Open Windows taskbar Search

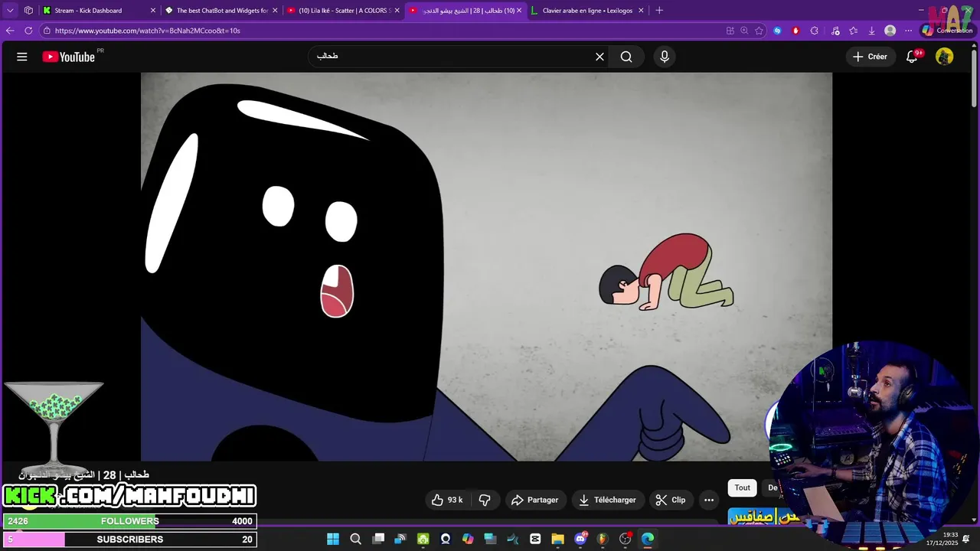[355, 539]
